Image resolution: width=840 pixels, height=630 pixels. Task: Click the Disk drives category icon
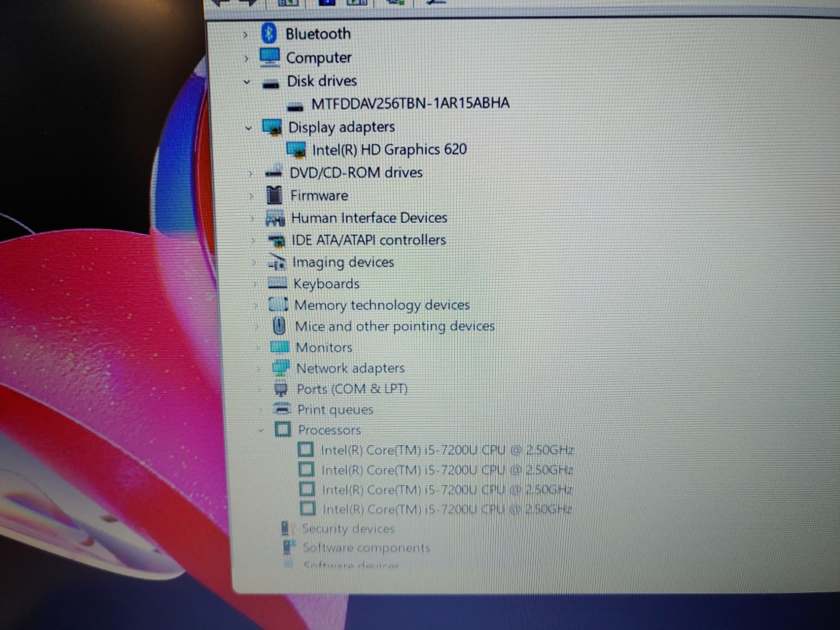(x=271, y=83)
